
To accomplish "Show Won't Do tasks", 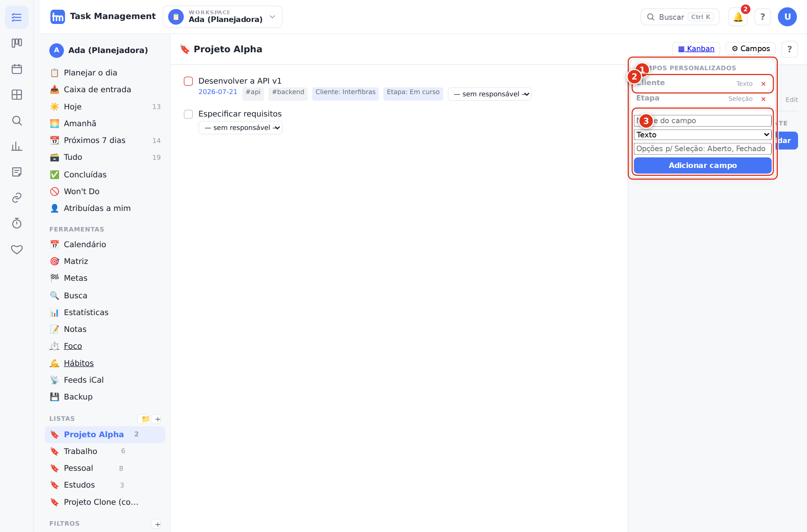I will (x=105, y=191).
